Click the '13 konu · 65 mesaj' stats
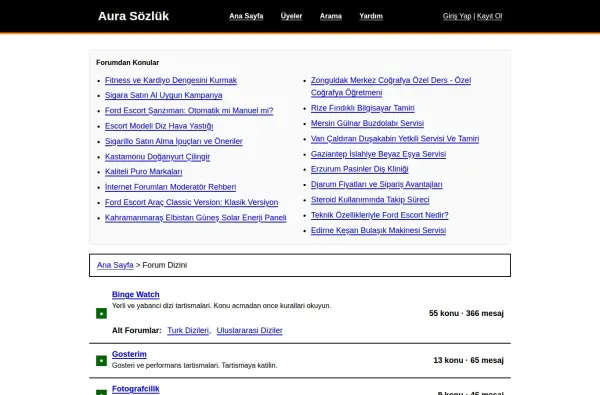This screenshot has width=600, height=395. pos(468,360)
